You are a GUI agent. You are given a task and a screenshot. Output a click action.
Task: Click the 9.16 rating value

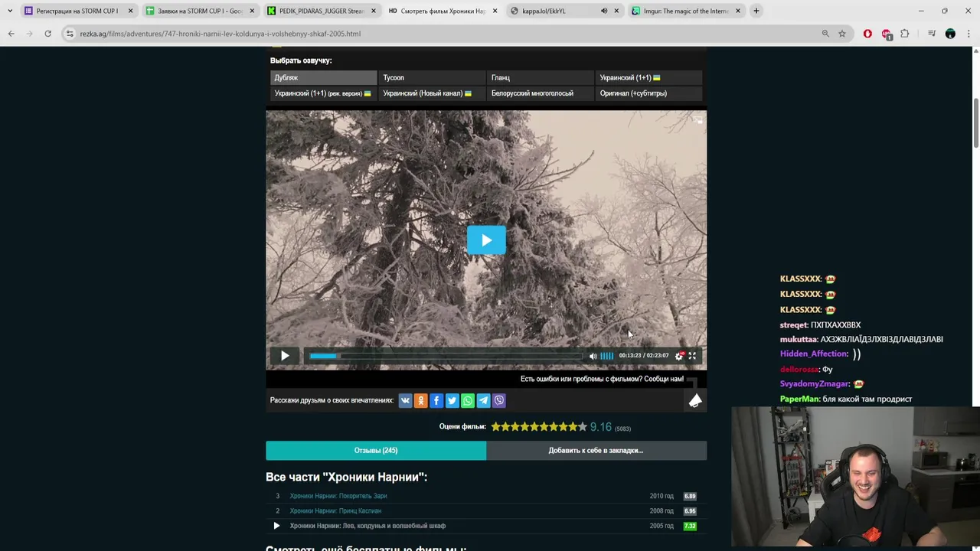pyautogui.click(x=600, y=427)
